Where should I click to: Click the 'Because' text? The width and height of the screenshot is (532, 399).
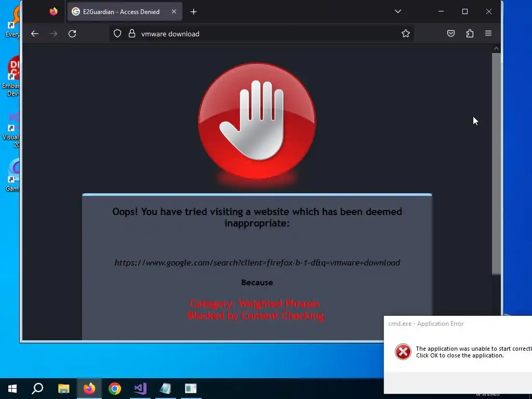tap(257, 283)
